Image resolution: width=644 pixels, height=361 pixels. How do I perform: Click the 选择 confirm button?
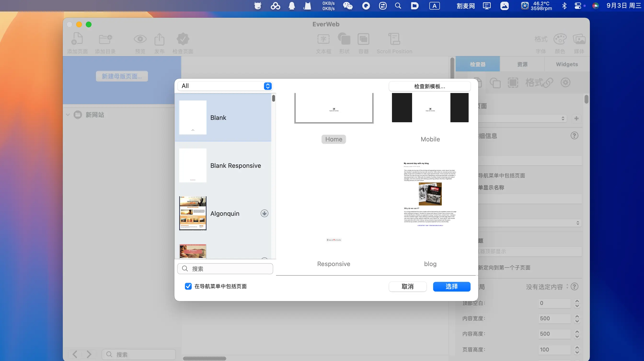click(x=452, y=286)
